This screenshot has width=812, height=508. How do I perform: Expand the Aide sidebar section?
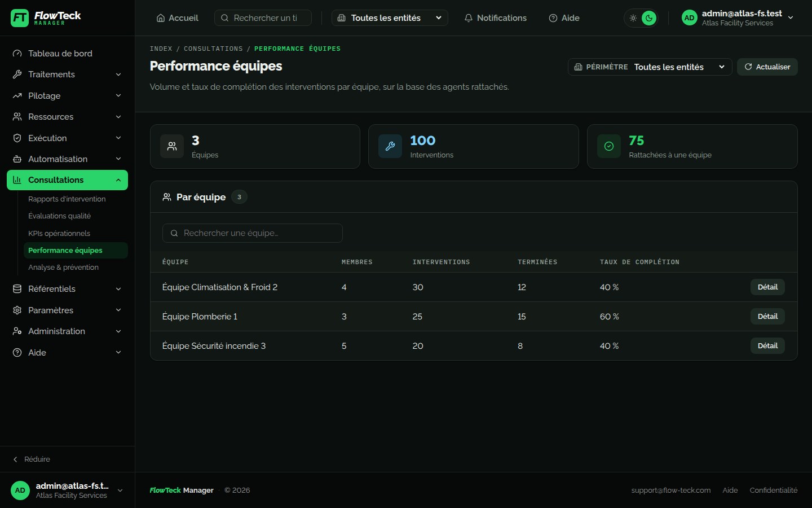67,353
